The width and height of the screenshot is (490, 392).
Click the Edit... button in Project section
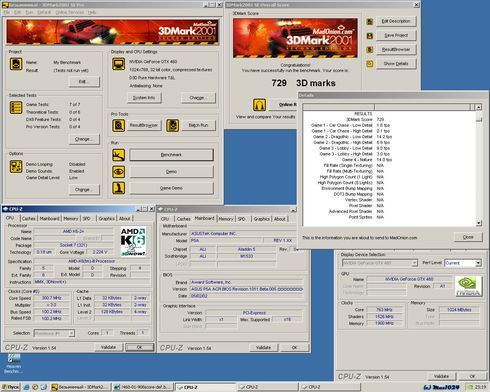pos(84,82)
